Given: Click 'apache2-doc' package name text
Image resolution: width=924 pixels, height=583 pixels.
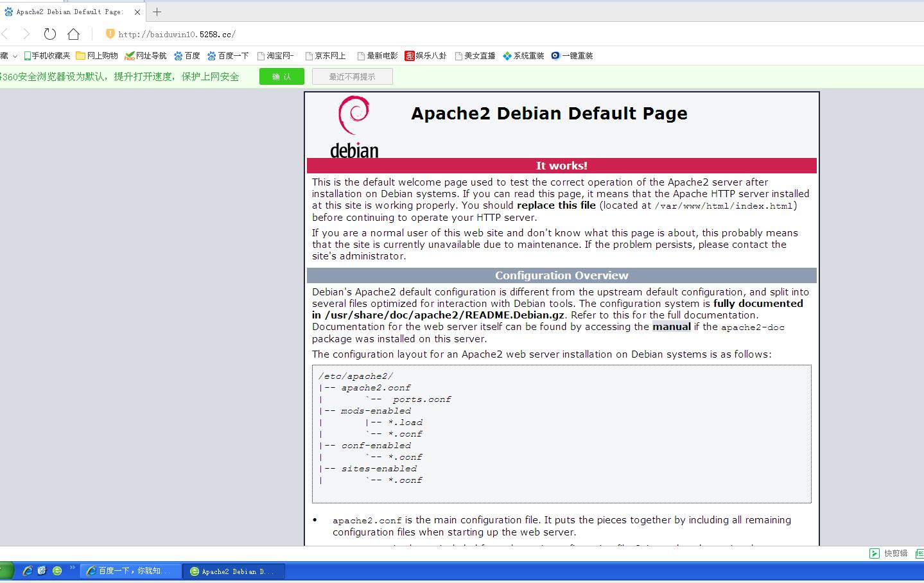Looking at the screenshot, I should click(753, 327).
